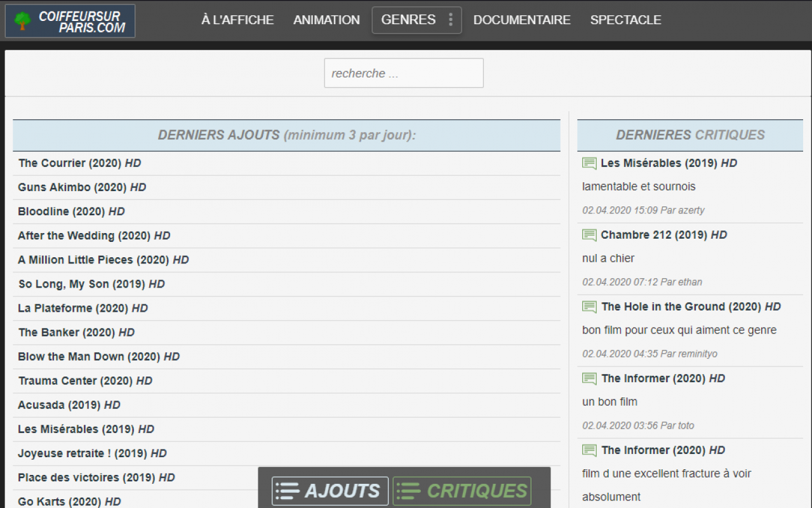Click comment icon beside Les Misérables review
This screenshot has height=508, width=812.
[x=589, y=163]
